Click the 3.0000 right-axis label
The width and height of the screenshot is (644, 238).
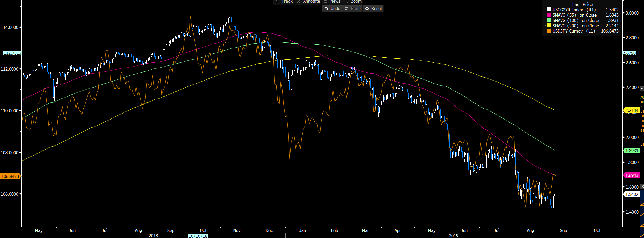(632, 13)
